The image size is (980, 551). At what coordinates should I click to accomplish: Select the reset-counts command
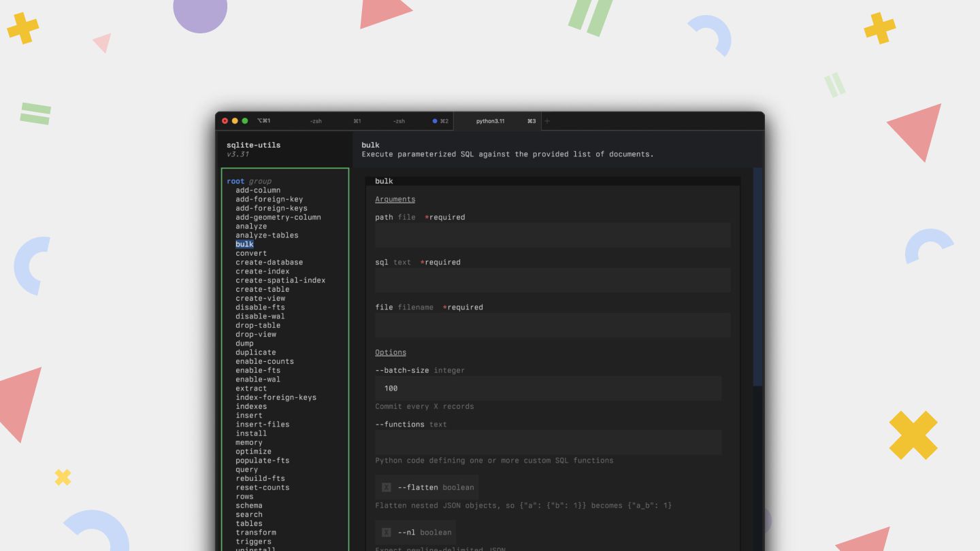pos(263,487)
